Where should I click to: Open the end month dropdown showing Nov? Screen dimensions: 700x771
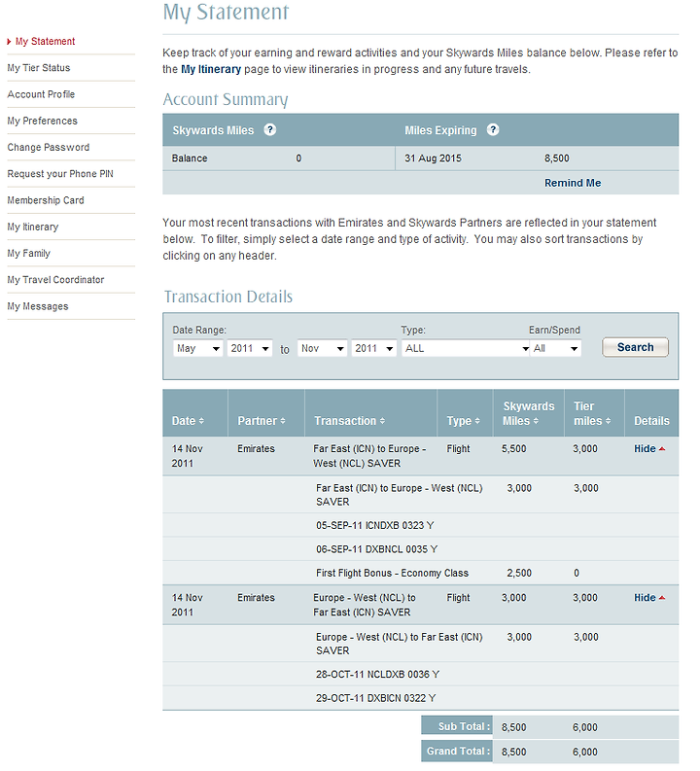pos(323,348)
